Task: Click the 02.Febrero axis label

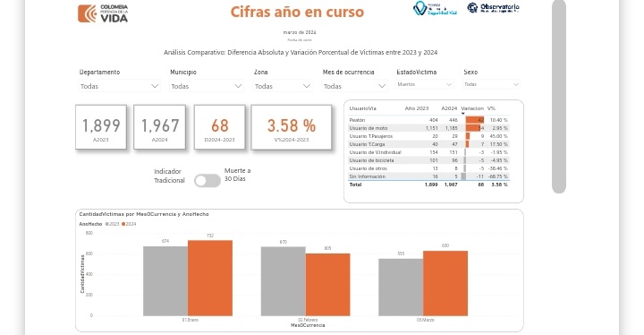Action: (308, 320)
